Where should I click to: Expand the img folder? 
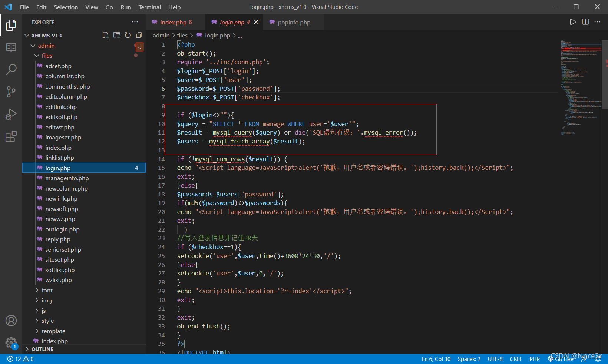pyautogui.click(x=84, y=300)
